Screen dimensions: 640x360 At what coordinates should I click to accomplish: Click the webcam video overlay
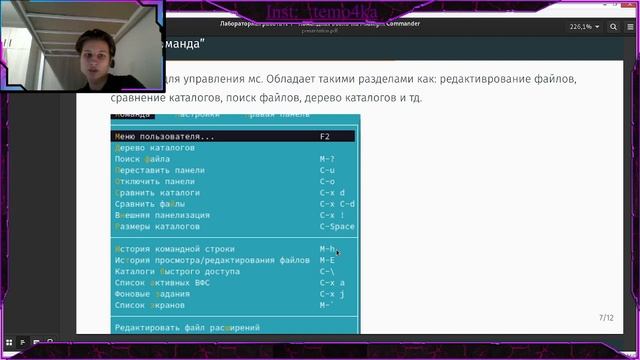coord(82,45)
